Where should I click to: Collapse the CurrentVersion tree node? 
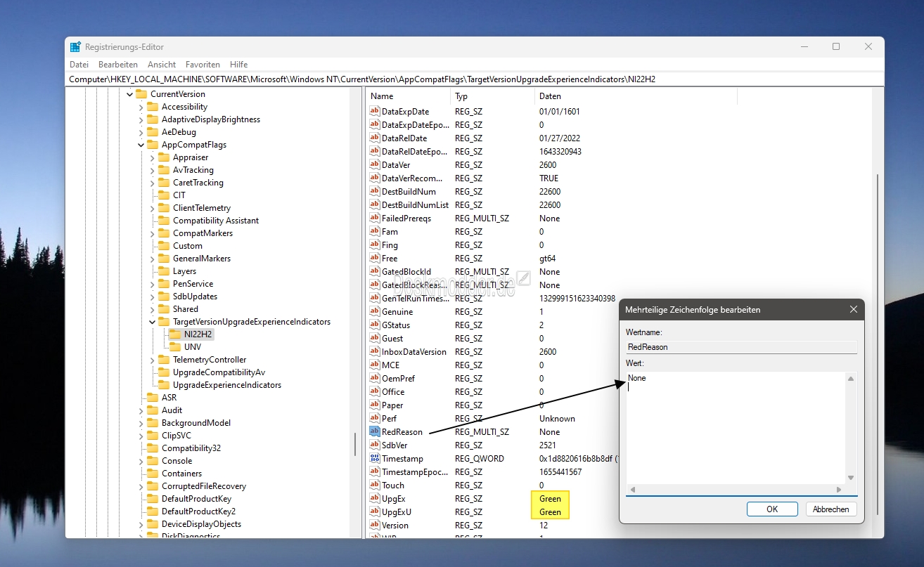click(129, 94)
